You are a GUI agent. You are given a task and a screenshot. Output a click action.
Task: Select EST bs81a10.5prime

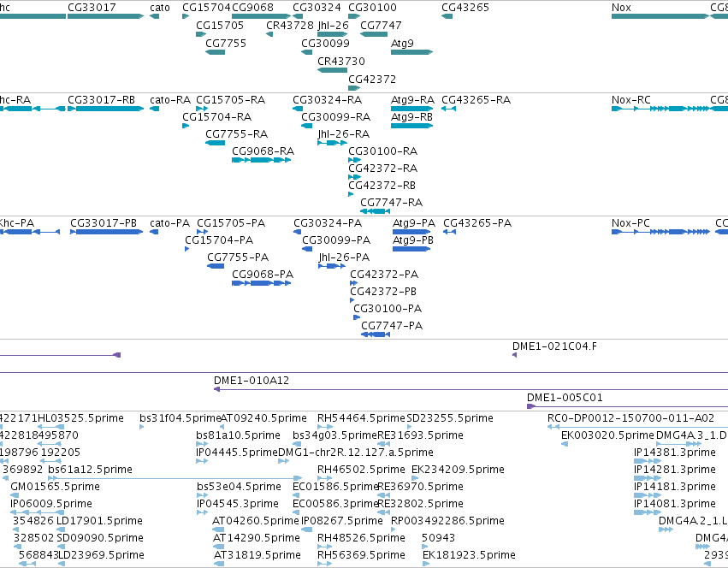coord(238,435)
